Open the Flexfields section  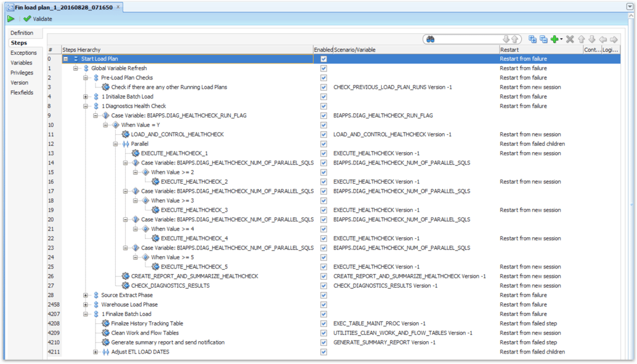click(21, 92)
